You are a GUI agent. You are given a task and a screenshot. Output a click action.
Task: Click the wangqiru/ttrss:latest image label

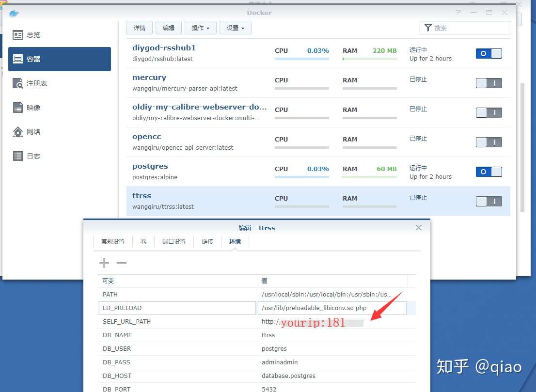163,207
